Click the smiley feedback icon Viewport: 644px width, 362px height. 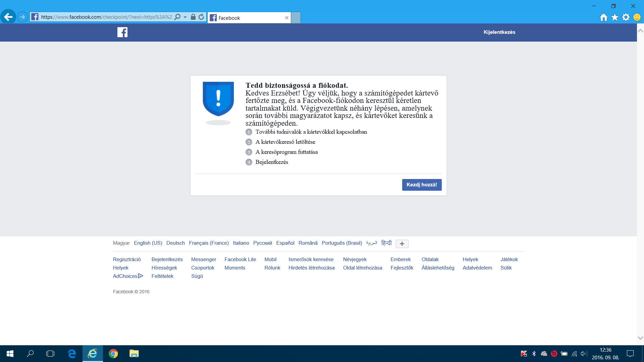click(x=637, y=17)
